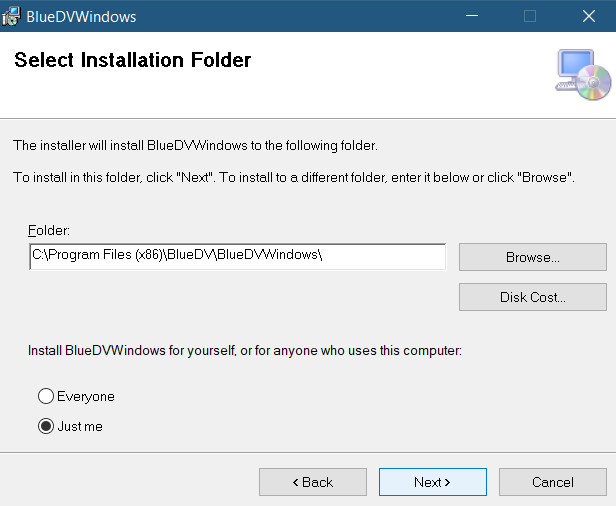Open the Disk Cost... dialog
The width and height of the screenshot is (616, 506).
pyautogui.click(x=533, y=297)
